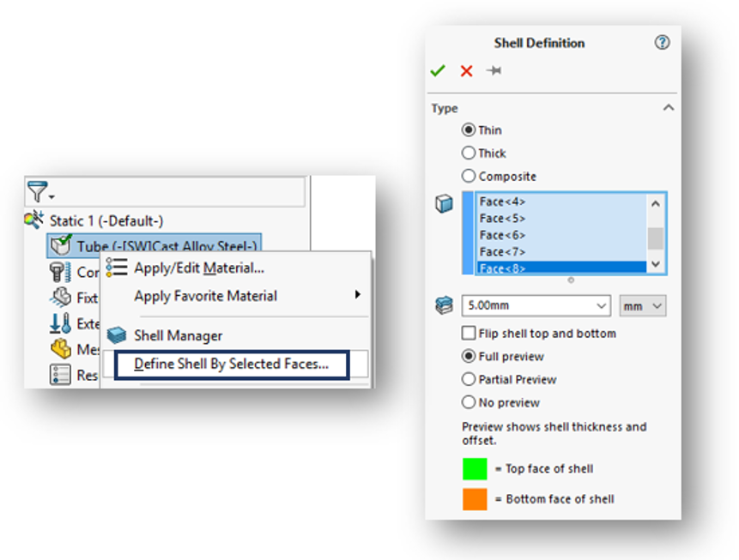Click the Fixtures icon in tree

tap(60, 298)
